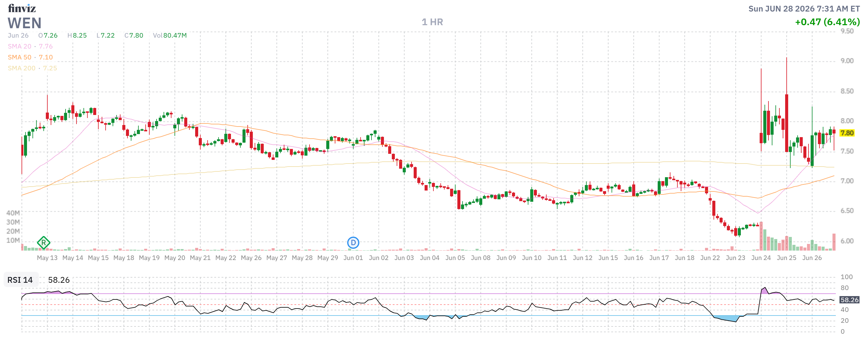Open the blue D dividend marker

click(x=353, y=243)
